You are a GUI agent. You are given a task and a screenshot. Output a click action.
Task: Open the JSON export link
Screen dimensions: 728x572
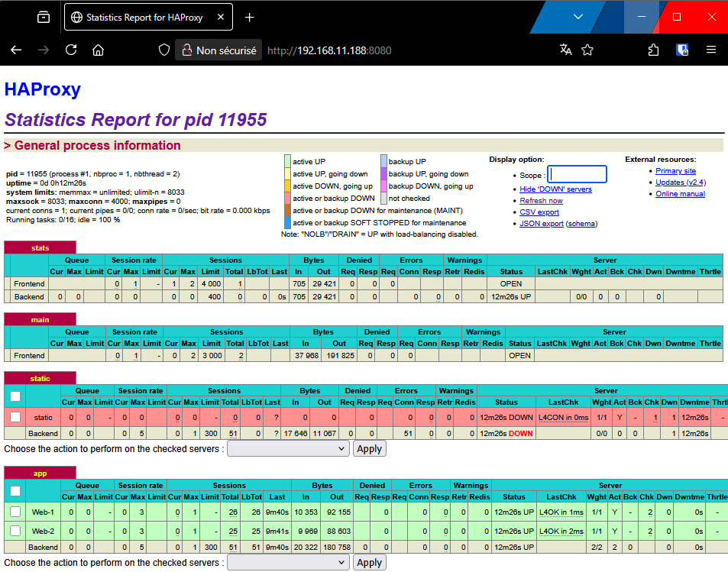[x=542, y=223]
